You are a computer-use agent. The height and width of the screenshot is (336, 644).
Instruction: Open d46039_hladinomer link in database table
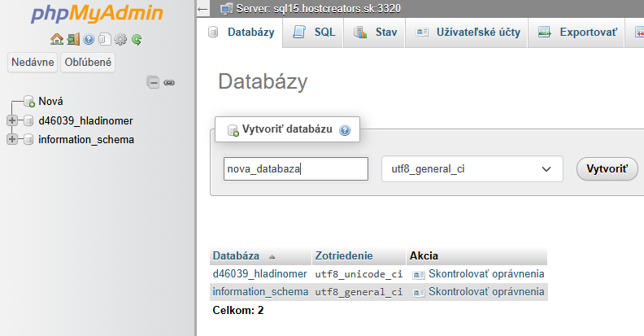(x=259, y=274)
